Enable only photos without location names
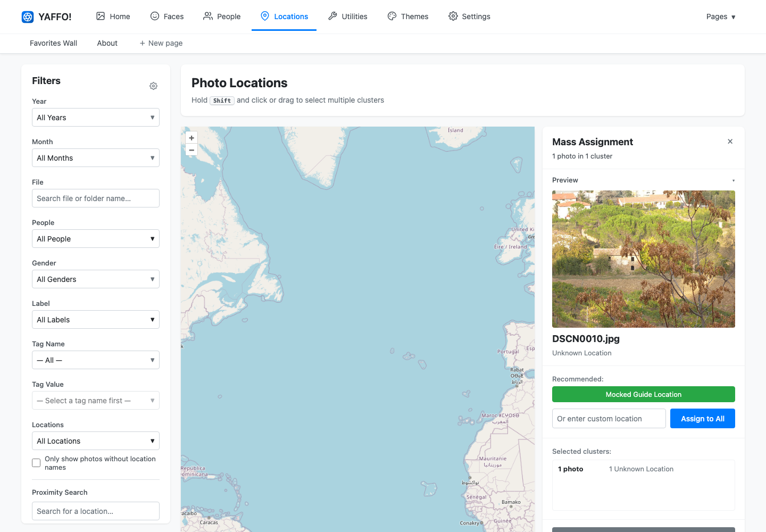The height and width of the screenshot is (532, 766). click(x=36, y=463)
